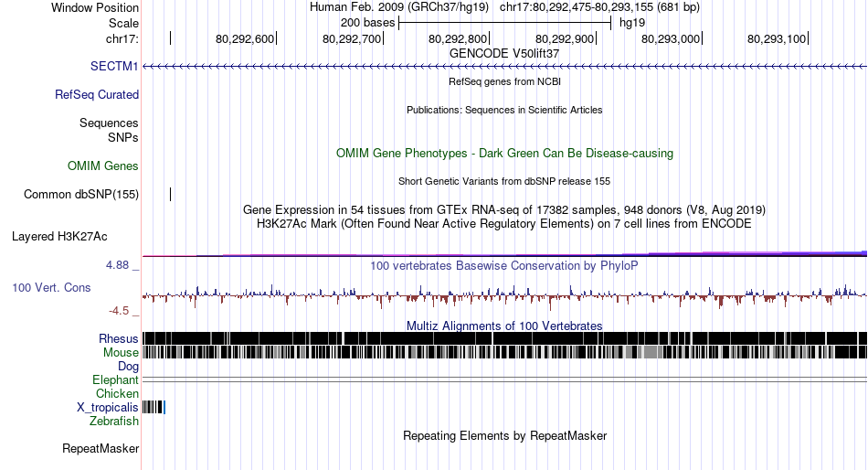Click the Sequences track label

(109, 123)
